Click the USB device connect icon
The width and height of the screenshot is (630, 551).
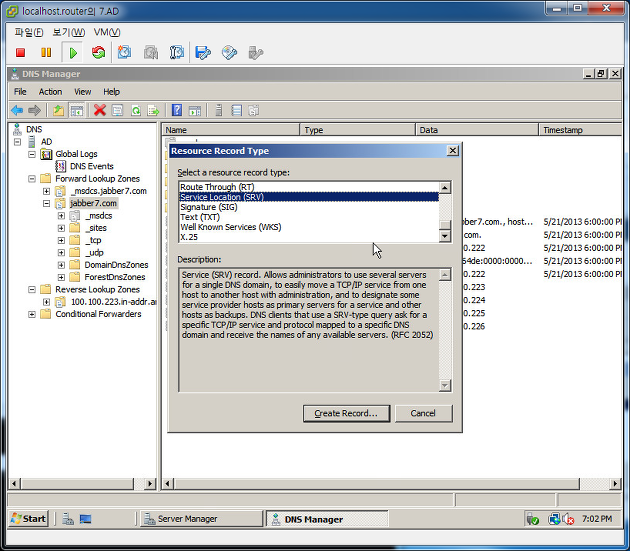[x=256, y=53]
